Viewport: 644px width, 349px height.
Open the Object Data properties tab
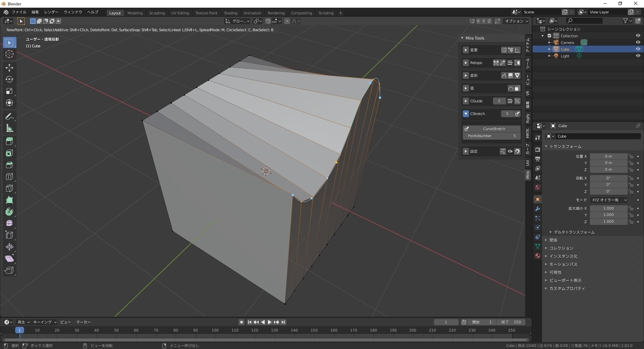tap(537, 246)
